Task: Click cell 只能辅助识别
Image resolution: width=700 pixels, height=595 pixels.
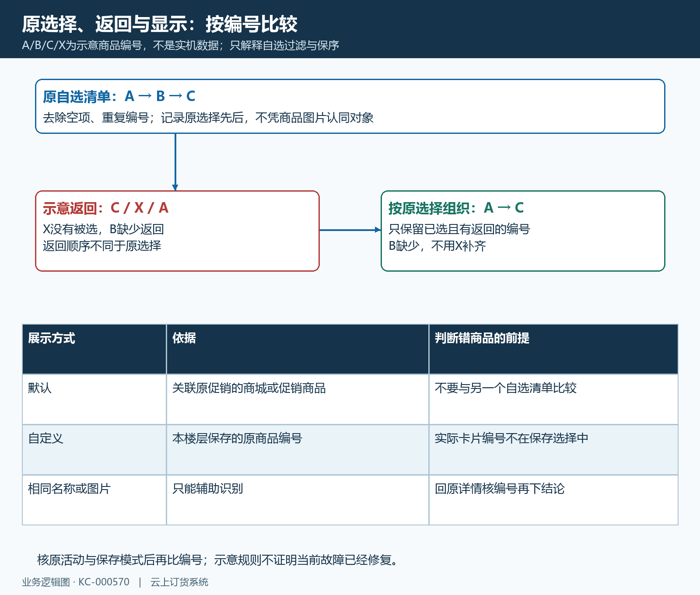Action: point(297,500)
